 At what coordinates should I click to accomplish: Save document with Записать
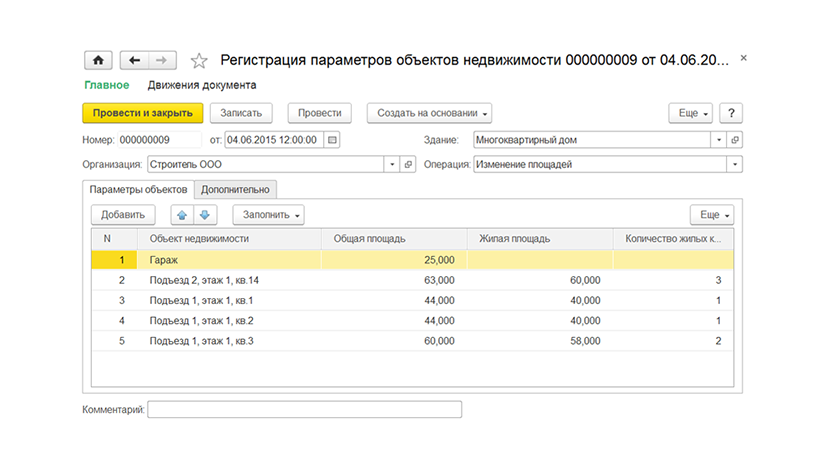coord(241,113)
